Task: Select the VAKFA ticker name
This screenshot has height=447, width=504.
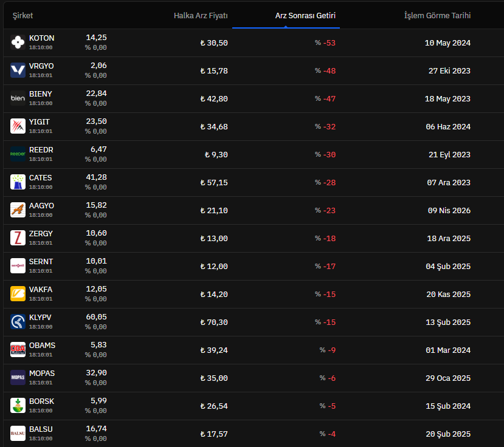Action: 41,290
